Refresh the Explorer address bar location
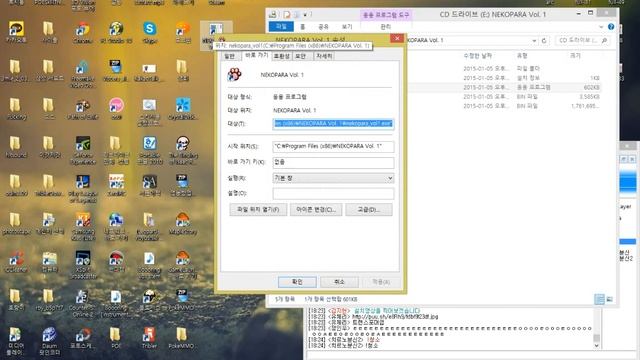 coord(544,40)
